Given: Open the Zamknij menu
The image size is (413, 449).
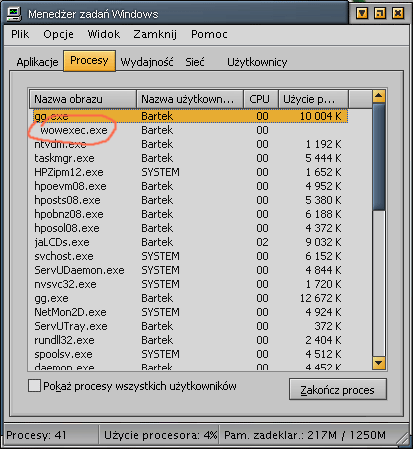Looking at the screenshot, I should 155,34.
